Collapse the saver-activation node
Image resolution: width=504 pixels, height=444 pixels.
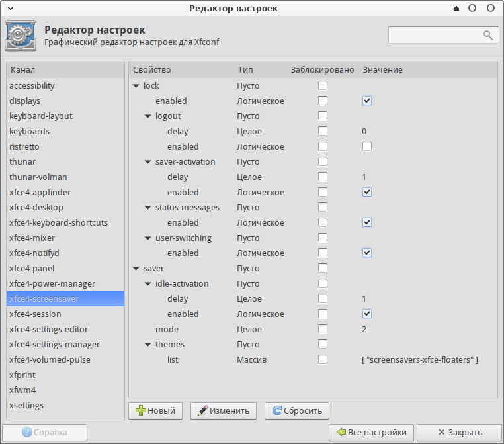pos(148,162)
